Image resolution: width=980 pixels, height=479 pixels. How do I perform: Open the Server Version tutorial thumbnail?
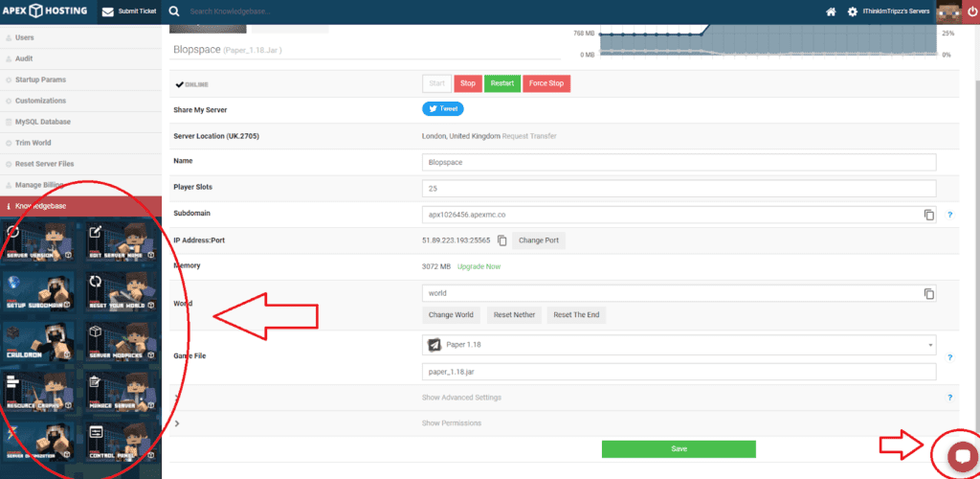pos(38,242)
